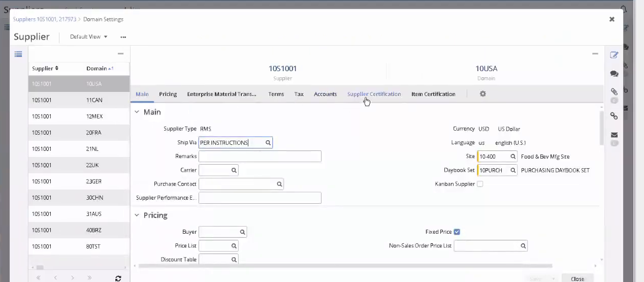Open the linked records chain icon
644x282 pixels.
click(614, 116)
